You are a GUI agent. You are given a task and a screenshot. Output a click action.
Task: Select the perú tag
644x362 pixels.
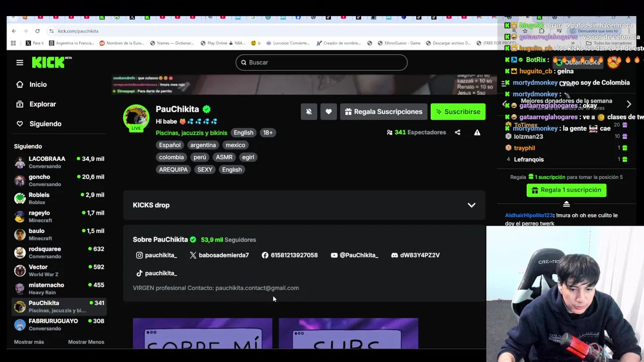[x=200, y=157]
